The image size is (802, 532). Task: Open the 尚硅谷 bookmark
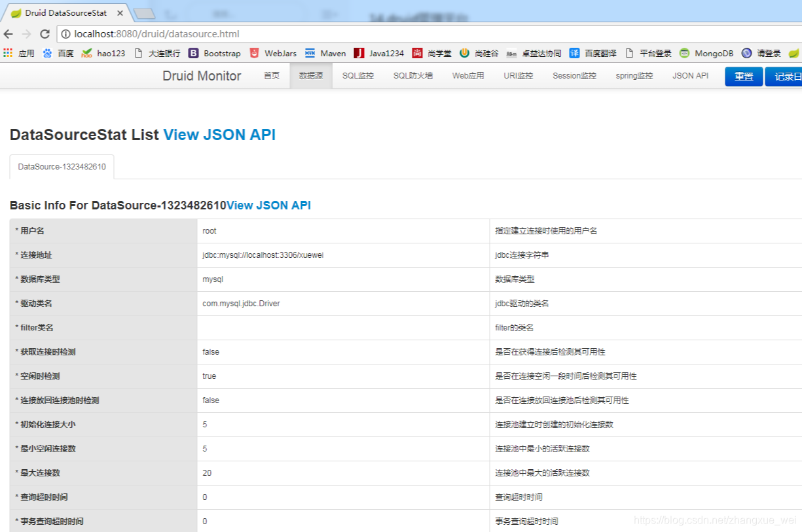tap(479, 54)
